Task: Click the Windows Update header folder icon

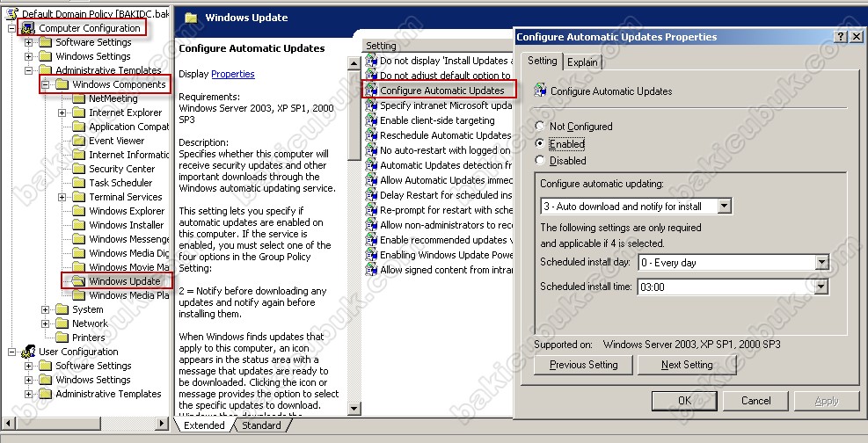Action: (191, 18)
